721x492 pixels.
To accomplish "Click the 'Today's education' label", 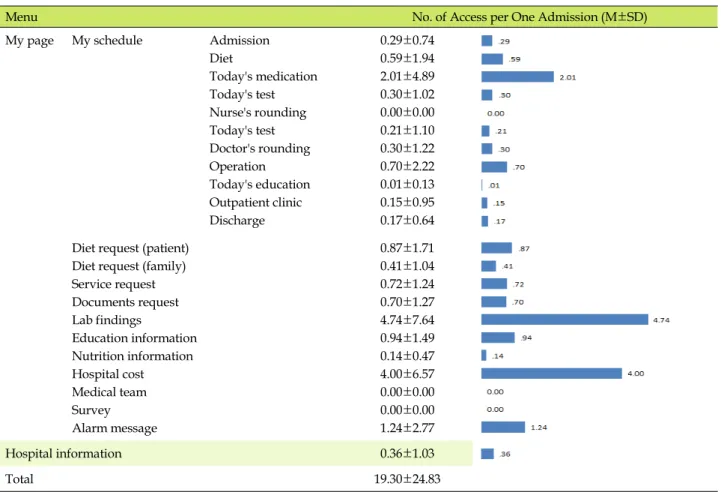I will pyautogui.click(x=260, y=184).
